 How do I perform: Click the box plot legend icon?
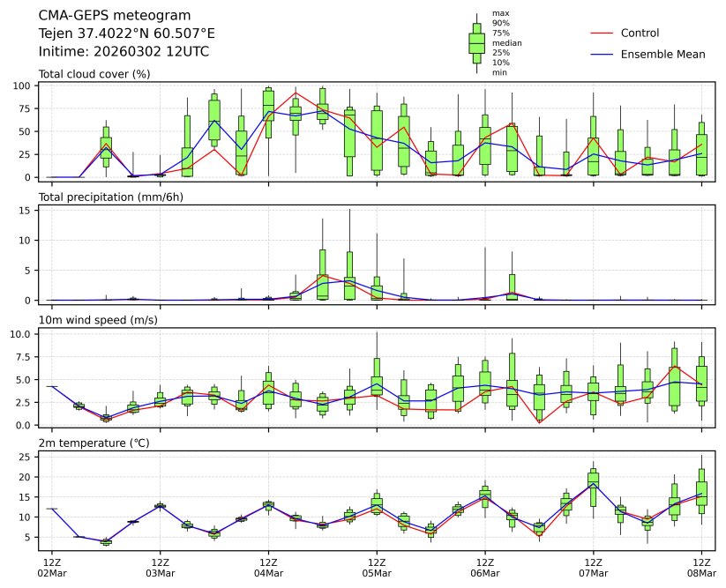click(x=476, y=43)
